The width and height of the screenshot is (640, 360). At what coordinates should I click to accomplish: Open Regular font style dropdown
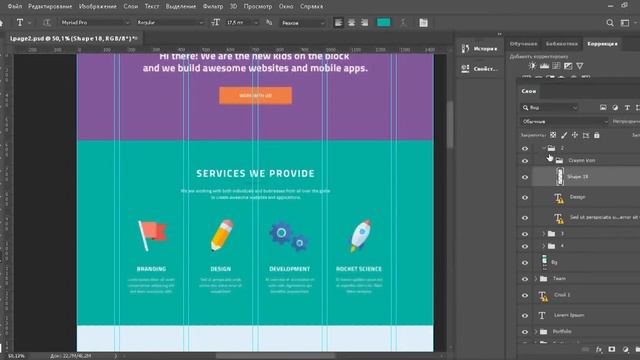(x=170, y=23)
